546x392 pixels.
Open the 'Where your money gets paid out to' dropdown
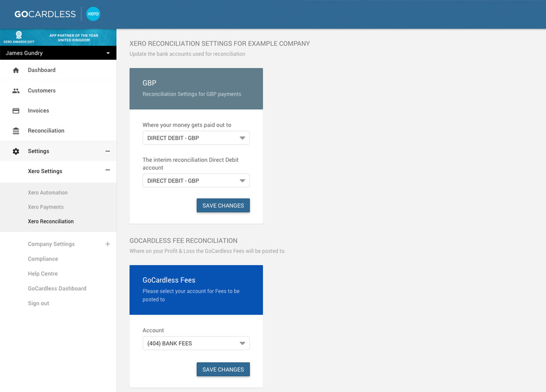196,138
